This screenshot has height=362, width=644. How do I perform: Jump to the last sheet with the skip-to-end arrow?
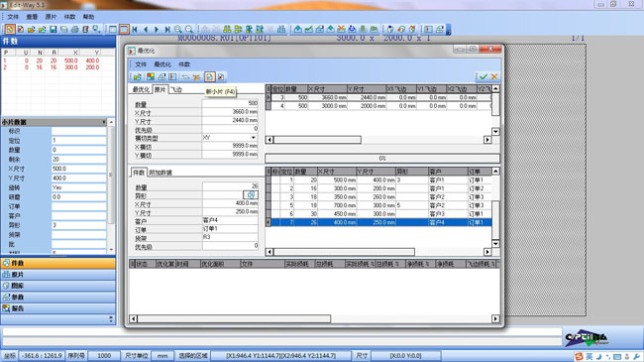coord(167,29)
